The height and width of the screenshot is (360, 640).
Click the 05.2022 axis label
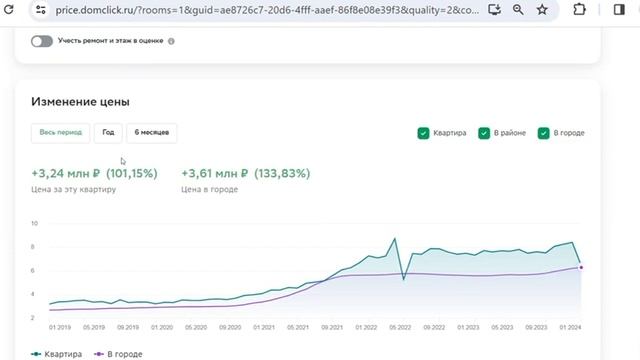(400, 327)
